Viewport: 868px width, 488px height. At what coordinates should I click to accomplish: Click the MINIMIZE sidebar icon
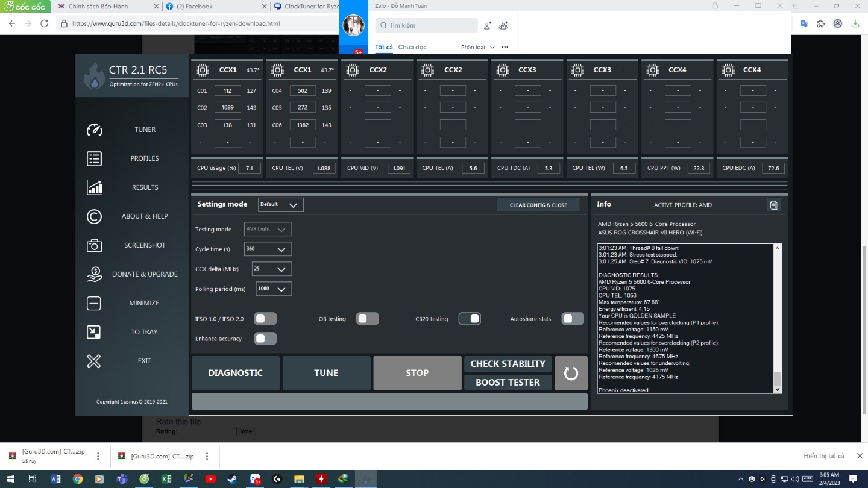(94, 303)
